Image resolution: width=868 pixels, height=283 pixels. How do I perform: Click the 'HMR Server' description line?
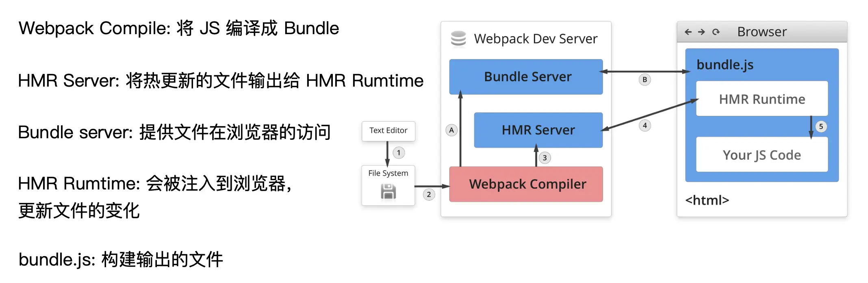tap(221, 81)
